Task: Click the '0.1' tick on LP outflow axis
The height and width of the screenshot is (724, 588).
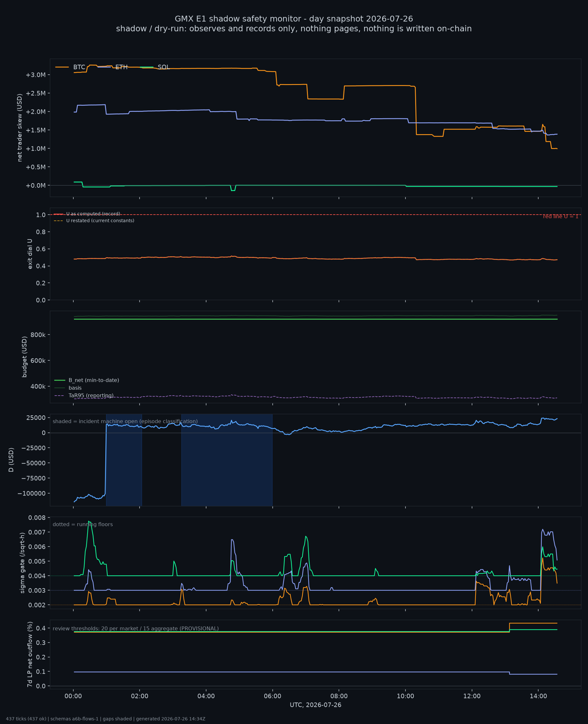Action: pos(41,672)
